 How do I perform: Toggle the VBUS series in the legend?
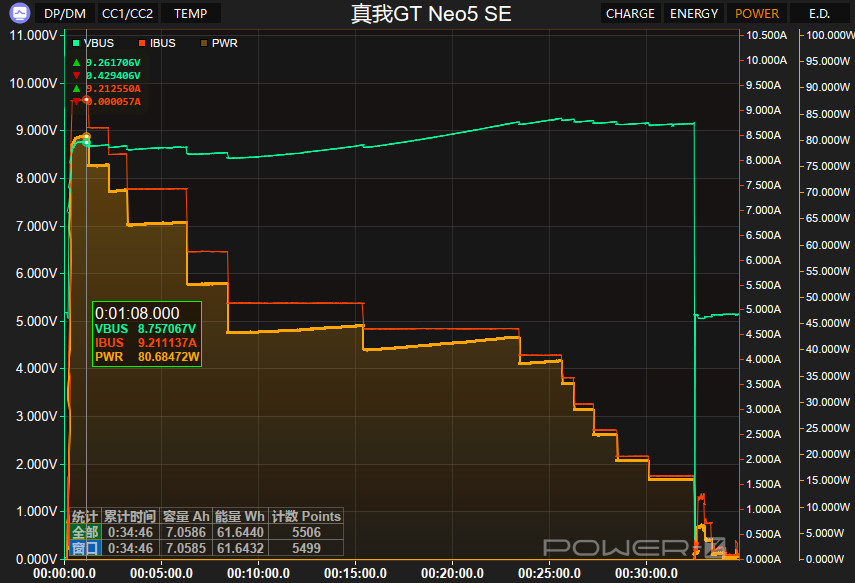96,43
